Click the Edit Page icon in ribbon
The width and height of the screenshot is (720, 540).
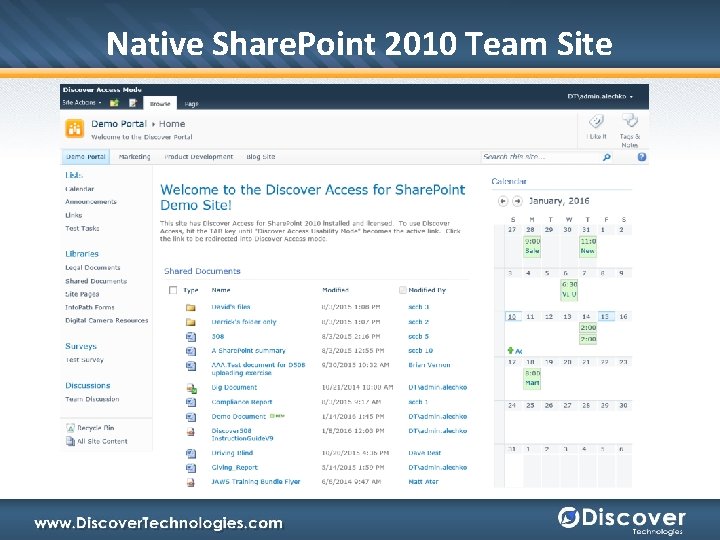[x=133, y=103]
